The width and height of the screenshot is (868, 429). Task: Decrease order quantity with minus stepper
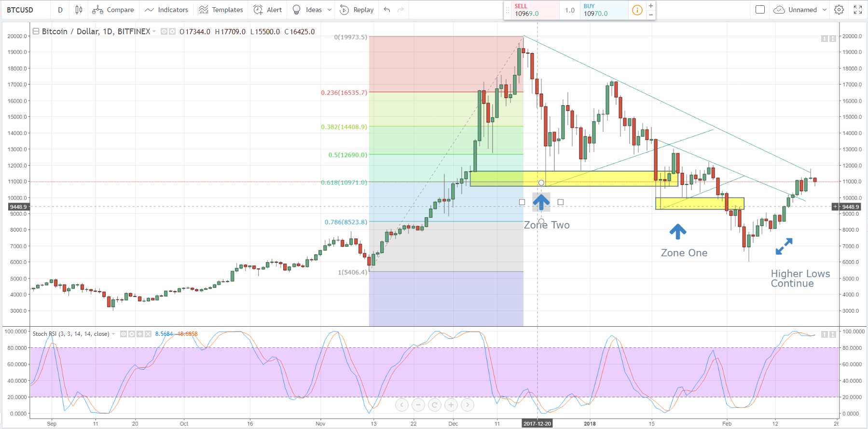pos(651,15)
